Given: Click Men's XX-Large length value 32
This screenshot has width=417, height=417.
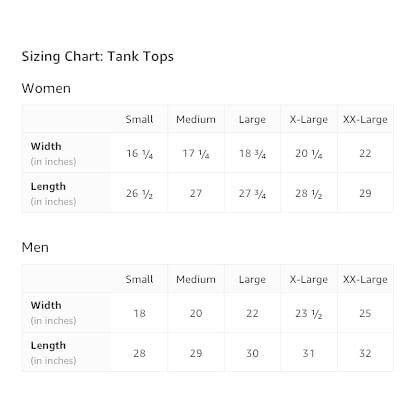Looking at the screenshot, I should (365, 353).
